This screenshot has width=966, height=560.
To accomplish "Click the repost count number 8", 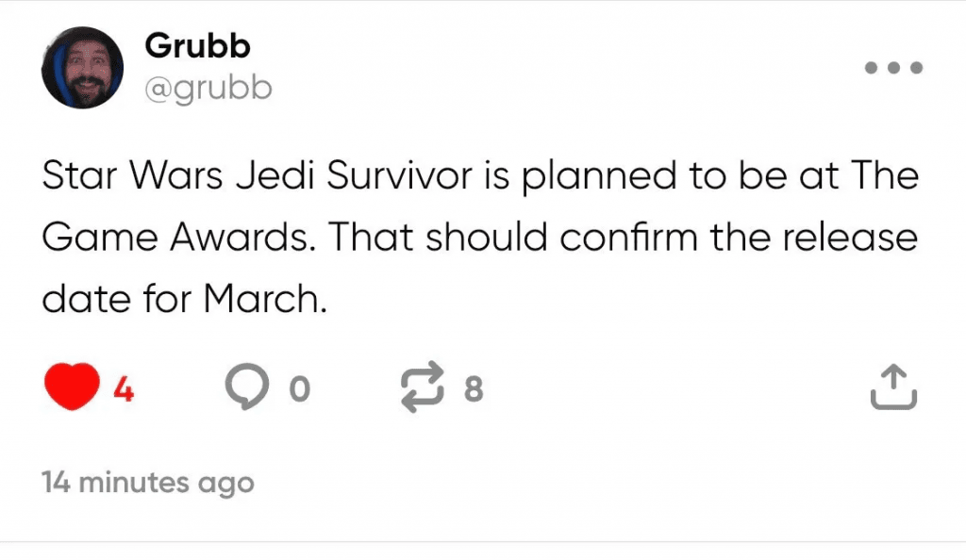I will pos(474,388).
